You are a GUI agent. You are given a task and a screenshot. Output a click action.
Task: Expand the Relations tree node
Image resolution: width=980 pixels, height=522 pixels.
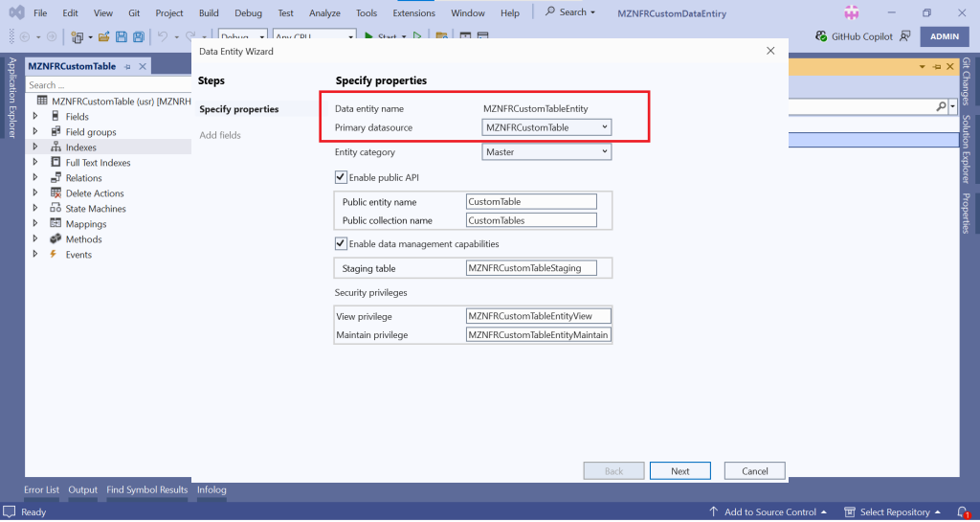[35, 177]
